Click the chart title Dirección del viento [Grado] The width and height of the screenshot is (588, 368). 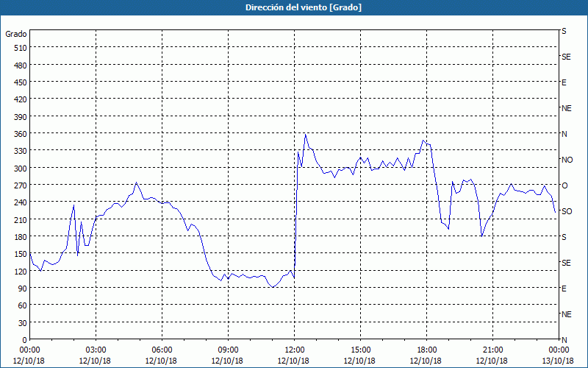[x=304, y=7]
